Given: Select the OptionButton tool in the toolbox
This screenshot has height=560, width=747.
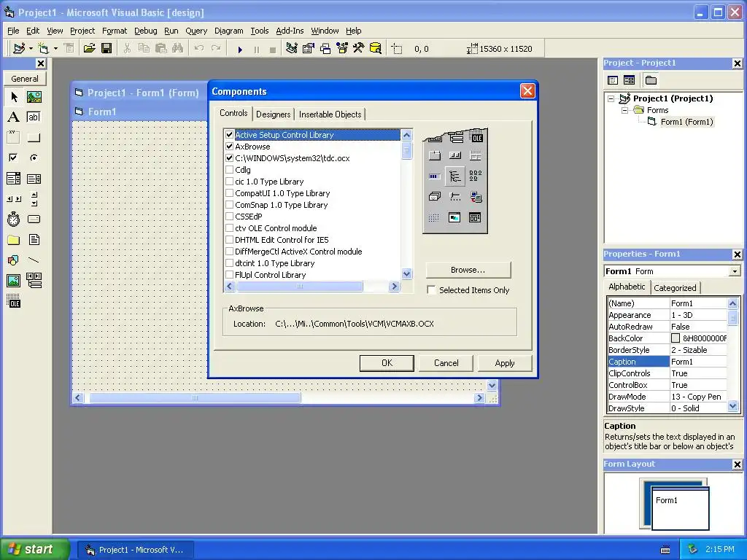Looking at the screenshot, I should coord(34,157).
